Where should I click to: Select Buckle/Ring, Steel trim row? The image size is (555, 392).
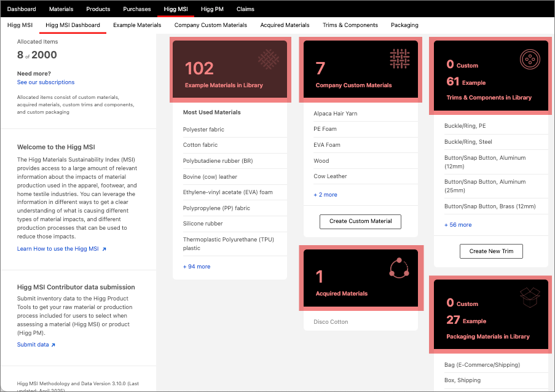[x=496, y=142]
